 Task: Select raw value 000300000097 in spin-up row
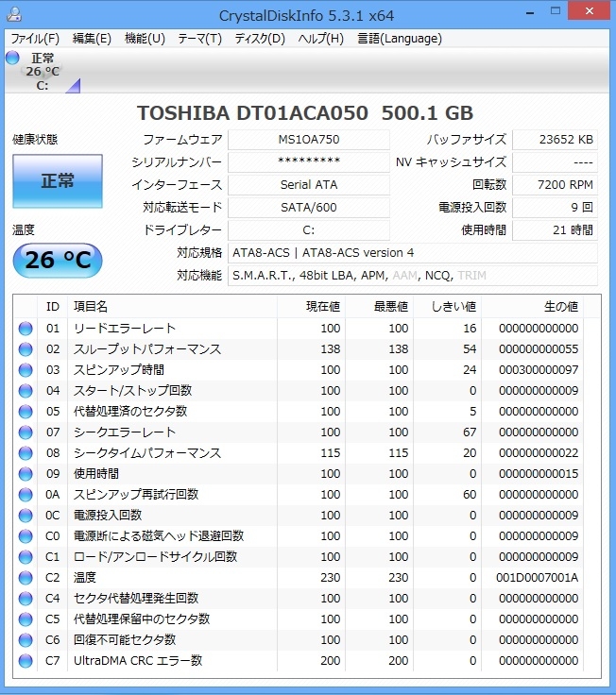tap(539, 370)
